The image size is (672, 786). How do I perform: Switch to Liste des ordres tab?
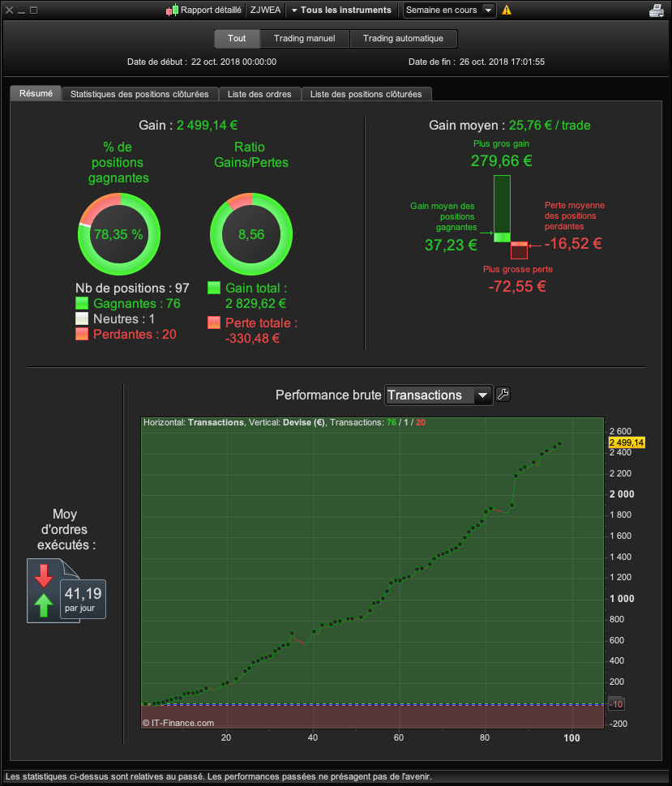259,94
